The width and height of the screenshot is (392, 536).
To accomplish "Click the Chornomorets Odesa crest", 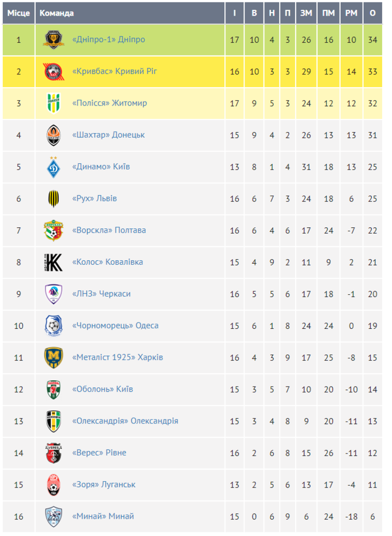I will (54, 326).
